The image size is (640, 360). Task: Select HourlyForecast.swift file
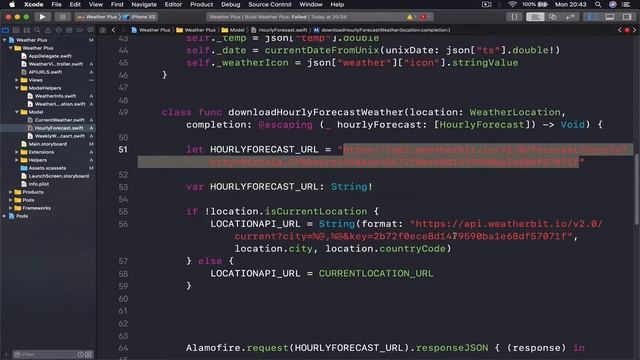click(x=59, y=128)
